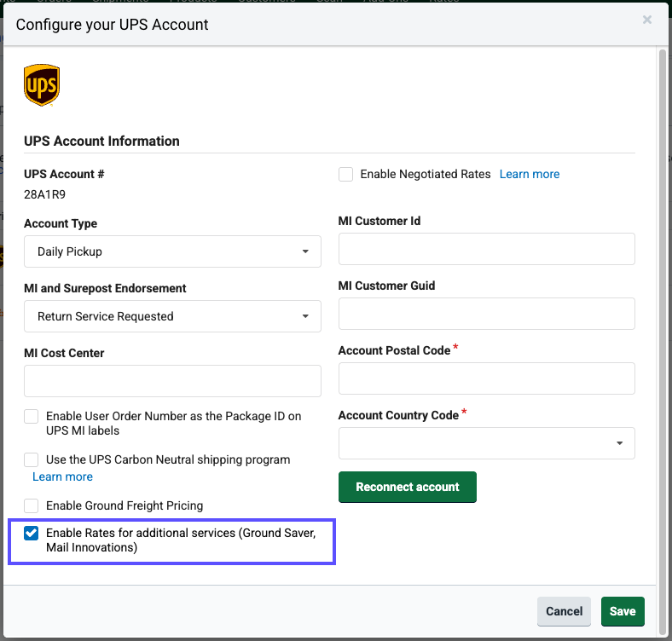Open the Account Type dropdown
This screenshot has height=641, width=672.
pyautogui.click(x=172, y=251)
